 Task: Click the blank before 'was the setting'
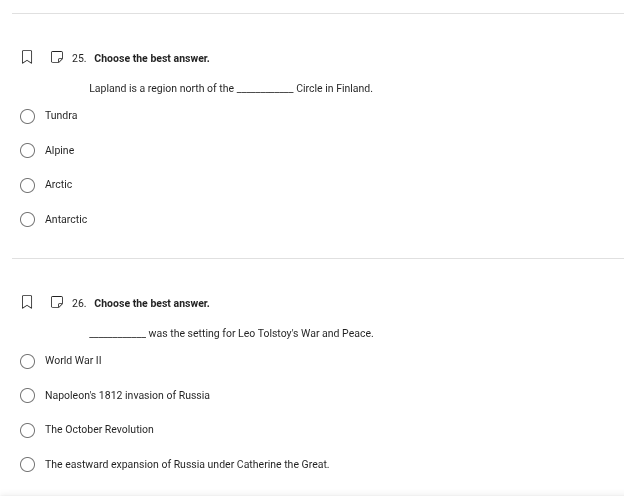(x=117, y=334)
